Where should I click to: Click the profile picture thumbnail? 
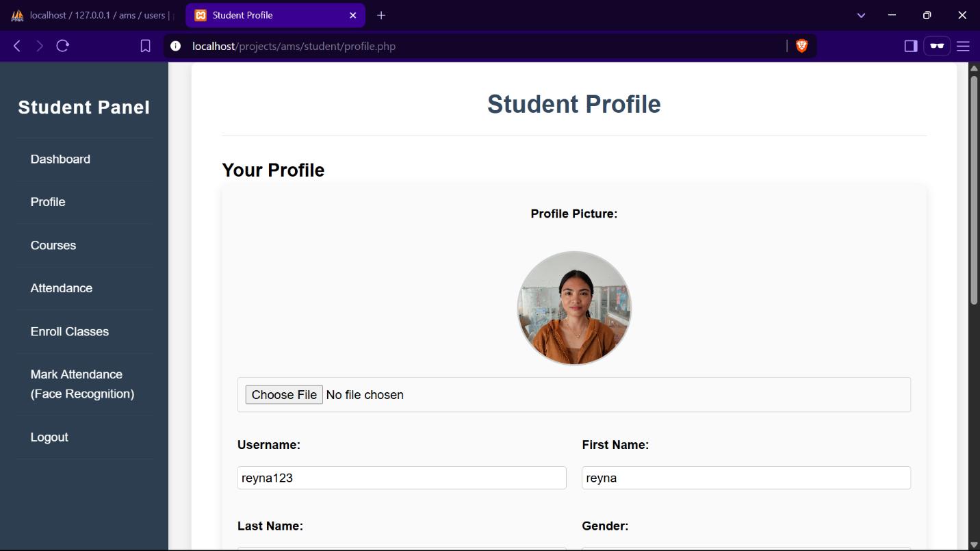click(x=573, y=307)
